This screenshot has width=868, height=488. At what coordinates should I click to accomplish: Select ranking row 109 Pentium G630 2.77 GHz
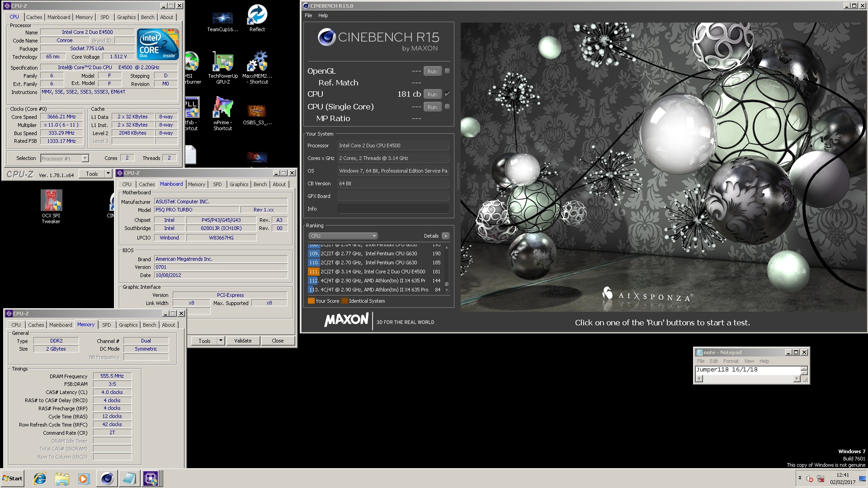(375, 253)
